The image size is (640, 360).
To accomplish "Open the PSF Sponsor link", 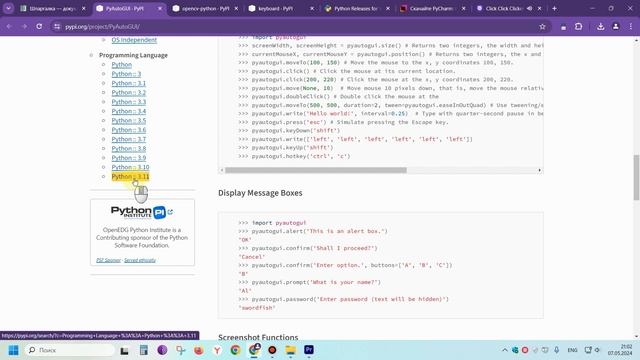I will (109, 260).
